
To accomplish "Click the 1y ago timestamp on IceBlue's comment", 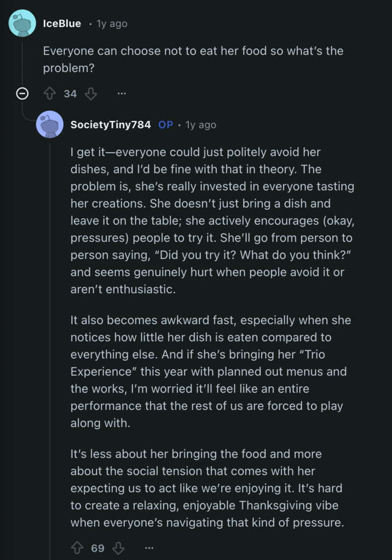I will click(x=111, y=23).
